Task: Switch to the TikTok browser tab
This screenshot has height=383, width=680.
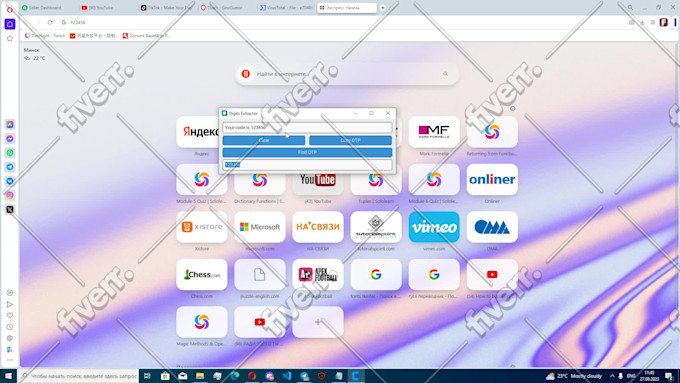Action: [x=166, y=8]
